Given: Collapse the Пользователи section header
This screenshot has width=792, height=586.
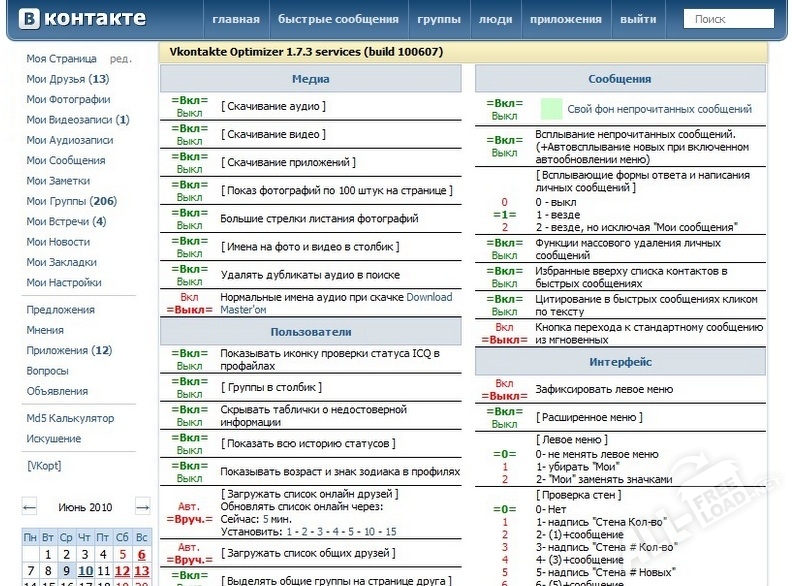Looking at the screenshot, I should click(x=310, y=331).
